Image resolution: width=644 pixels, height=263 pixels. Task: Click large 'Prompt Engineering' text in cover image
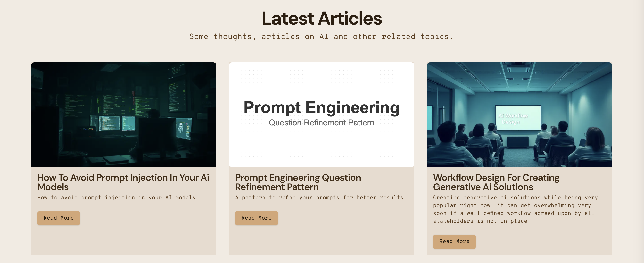[x=321, y=108]
